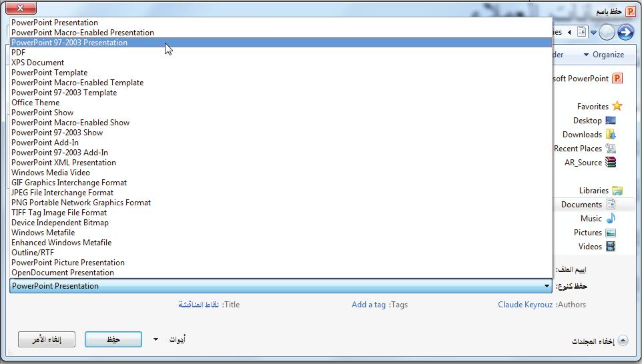Select PowerPoint XML Presentation
Viewport: 642px width, 364px height.
coord(281,163)
